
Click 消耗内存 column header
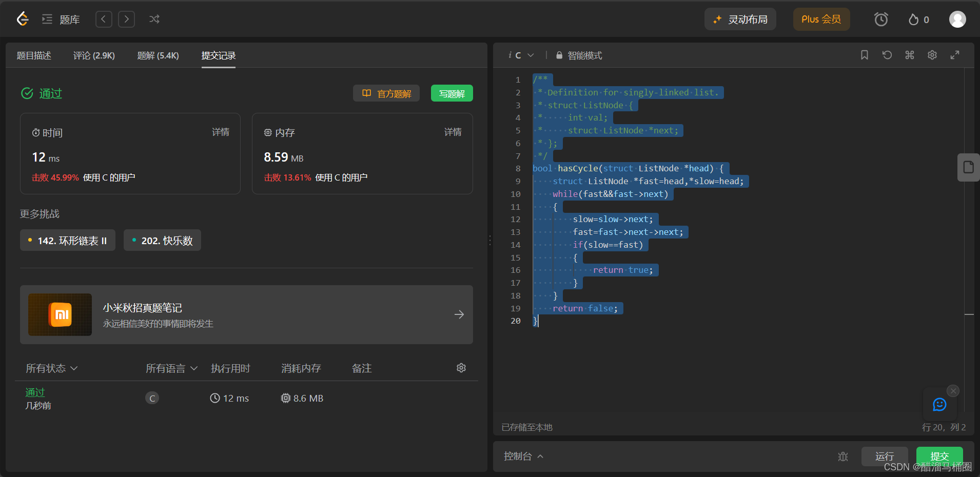(301, 368)
